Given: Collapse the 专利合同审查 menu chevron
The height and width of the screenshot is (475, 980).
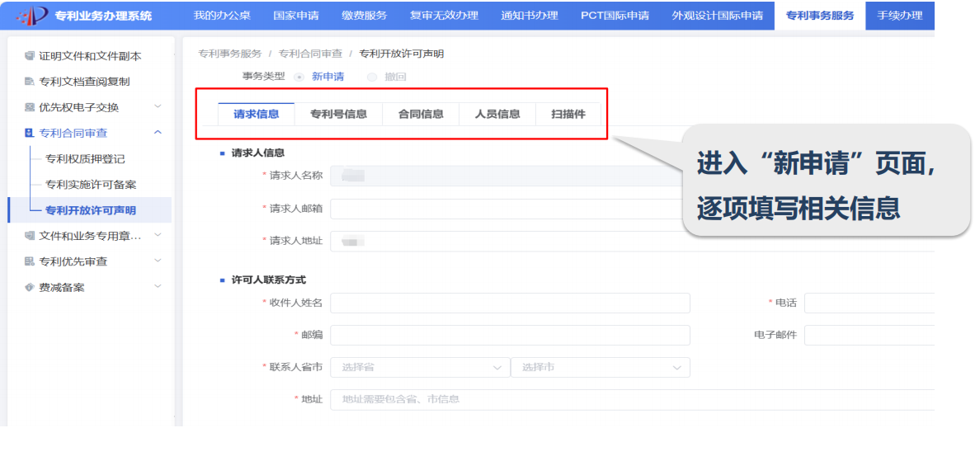Looking at the screenshot, I should coord(158,133).
